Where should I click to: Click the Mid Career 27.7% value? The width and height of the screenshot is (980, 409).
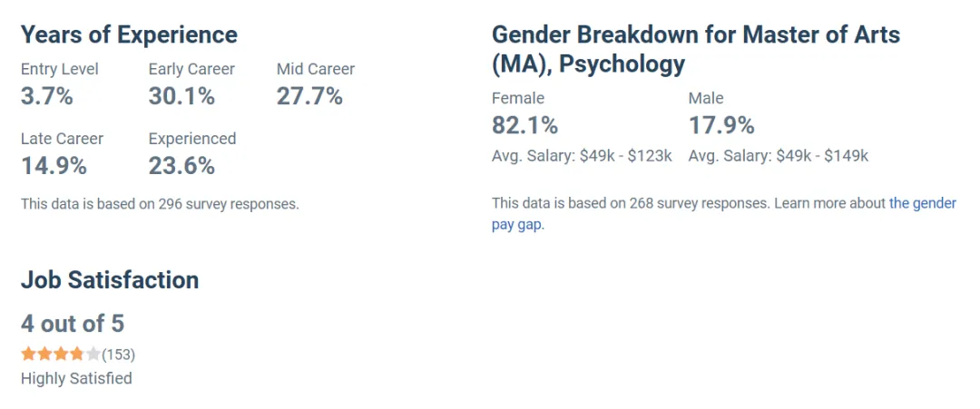pyautogui.click(x=310, y=96)
